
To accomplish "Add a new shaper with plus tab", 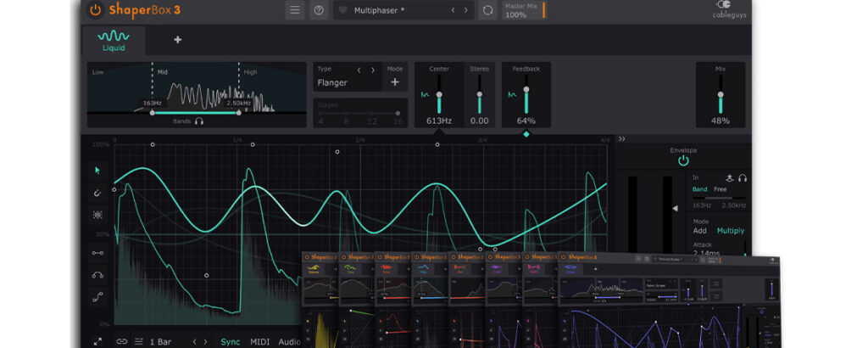I will click(178, 39).
